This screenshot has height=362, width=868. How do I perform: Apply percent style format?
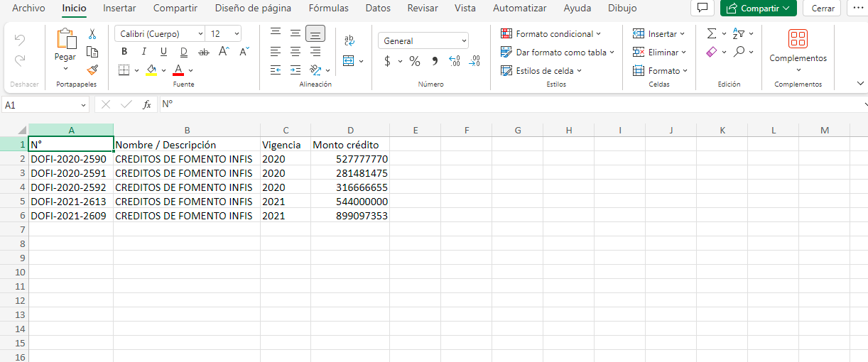[415, 61]
